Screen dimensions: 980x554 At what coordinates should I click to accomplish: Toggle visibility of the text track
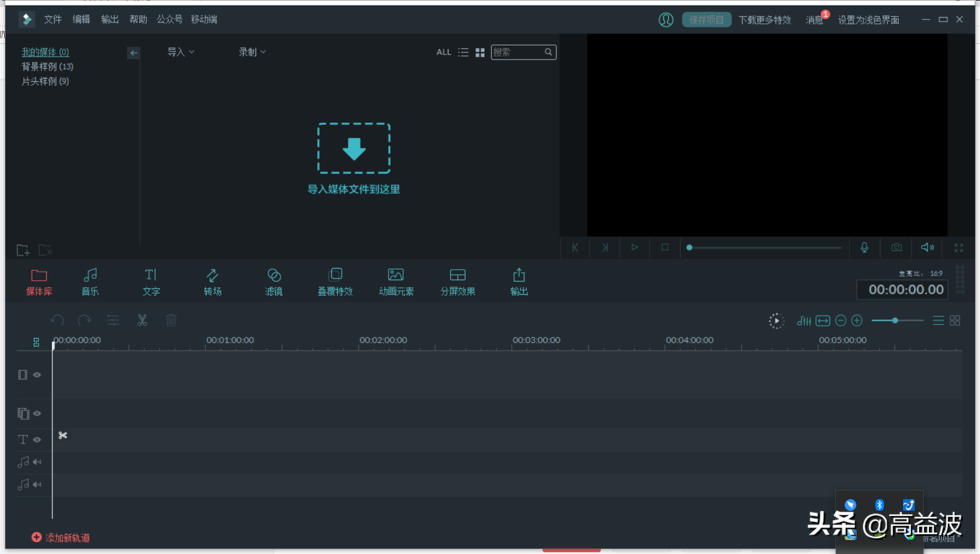37,440
